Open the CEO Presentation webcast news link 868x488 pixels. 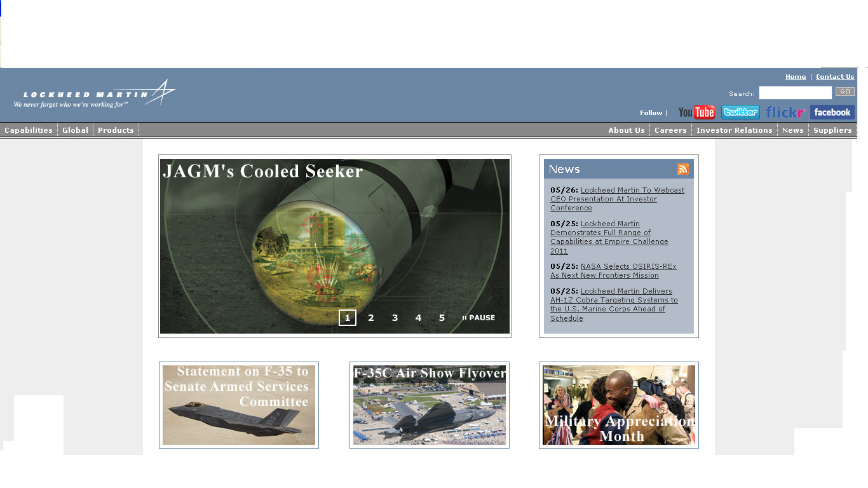[x=617, y=199]
